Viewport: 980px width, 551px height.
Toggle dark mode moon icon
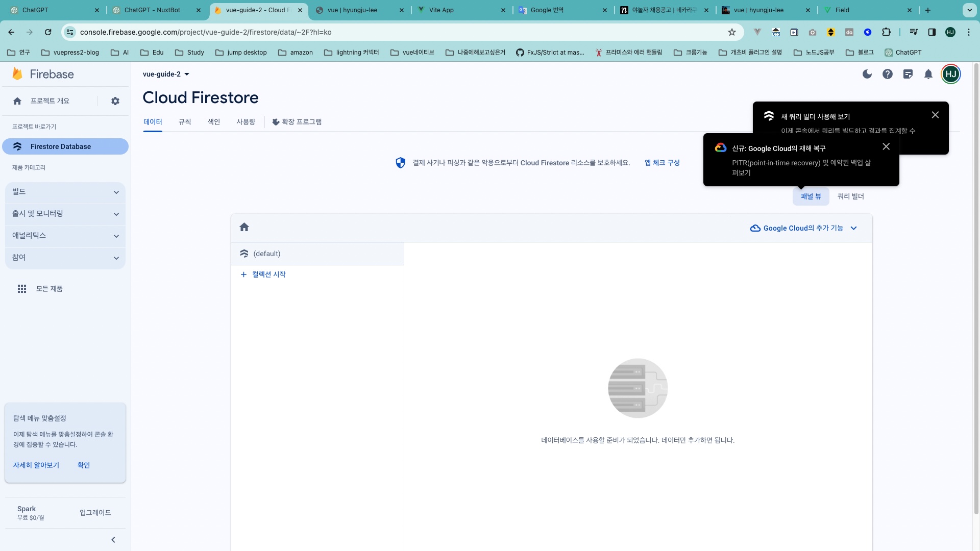tap(867, 74)
